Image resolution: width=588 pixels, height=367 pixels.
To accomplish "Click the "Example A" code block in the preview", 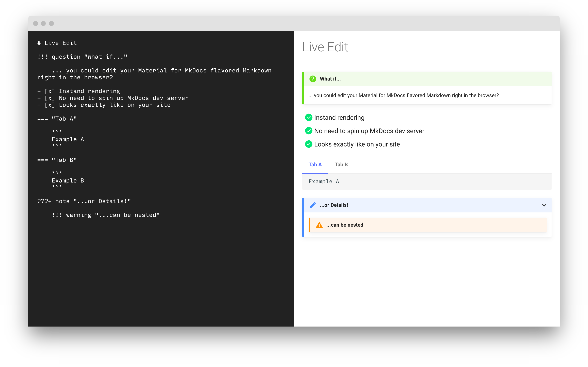I will (324, 181).
